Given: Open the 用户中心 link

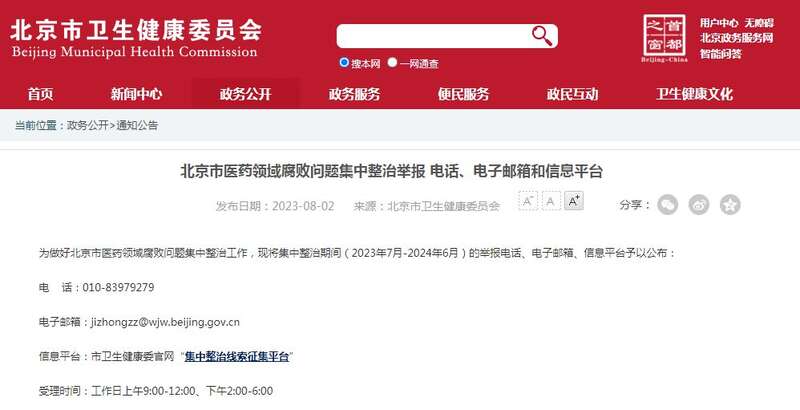Looking at the screenshot, I should click(719, 23).
